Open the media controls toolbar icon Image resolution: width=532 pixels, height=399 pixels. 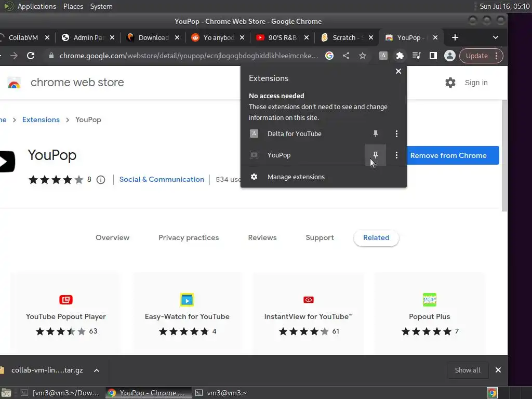416,56
